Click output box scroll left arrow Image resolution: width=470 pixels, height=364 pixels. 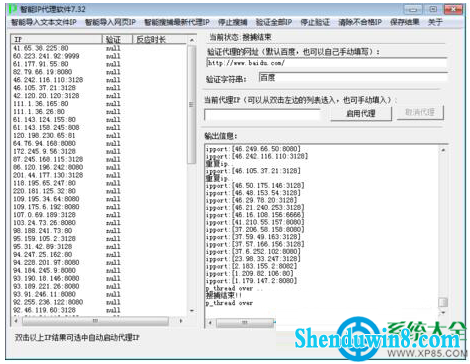pyautogui.click(x=210, y=322)
